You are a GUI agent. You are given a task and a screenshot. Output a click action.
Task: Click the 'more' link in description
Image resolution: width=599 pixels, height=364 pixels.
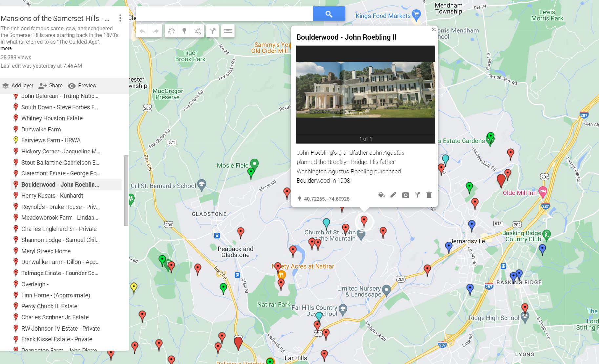click(7, 48)
